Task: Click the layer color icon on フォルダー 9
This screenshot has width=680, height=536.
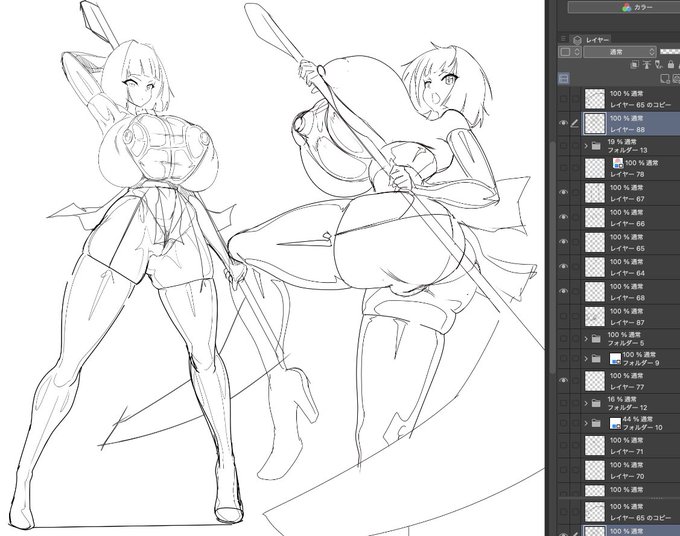Action: [615, 359]
